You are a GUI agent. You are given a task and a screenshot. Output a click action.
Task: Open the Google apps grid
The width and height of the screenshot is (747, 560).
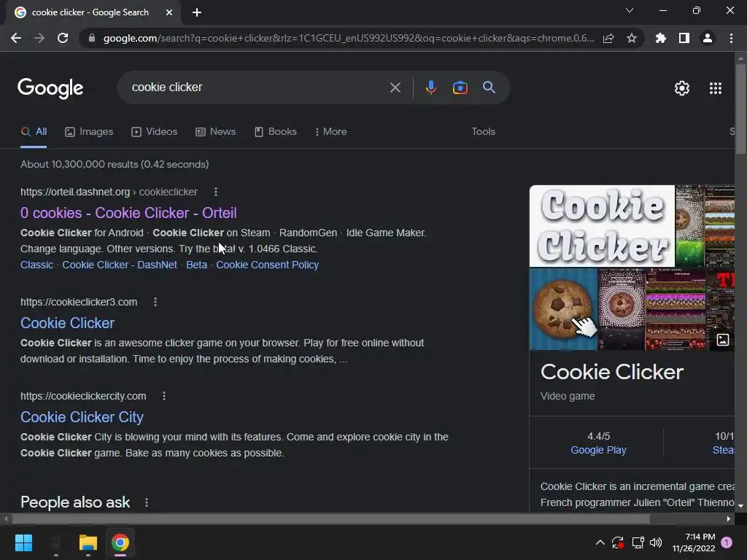pos(716,88)
